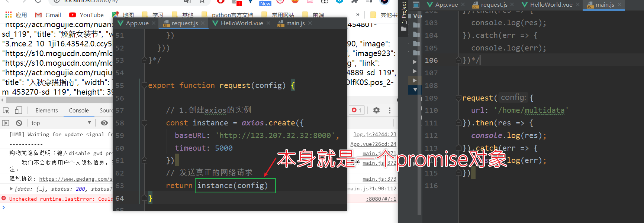Switch to the DevTools Elements tab
Viewport: 644px width, 223px height.
(x=46, y=110)
